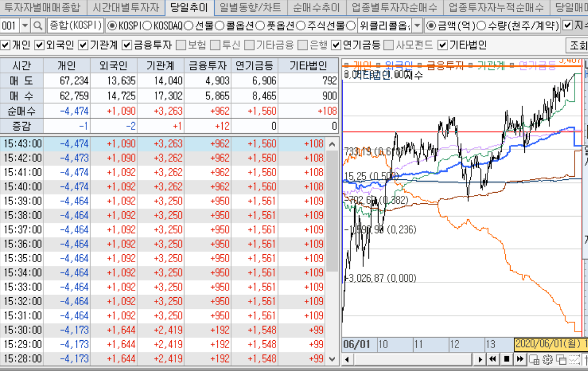Click the chart horizontal scrollbar track
The width and height of the screenshot is (588, 371).
[x=413, y=359]
